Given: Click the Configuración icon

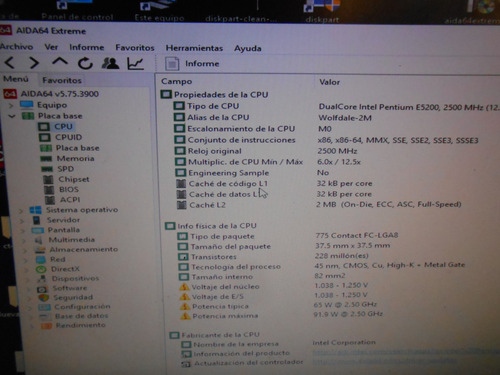Looking at the screenshot, I should point(44,307).
